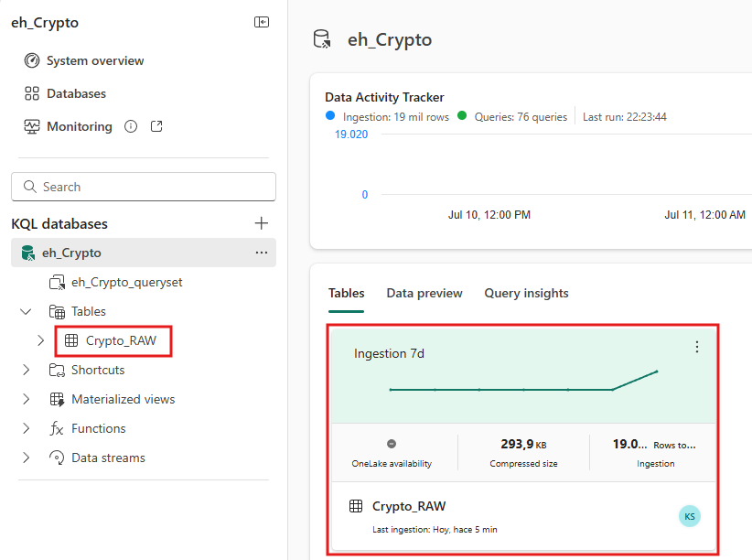Click the 19.020 axis value

coord(351,135)
